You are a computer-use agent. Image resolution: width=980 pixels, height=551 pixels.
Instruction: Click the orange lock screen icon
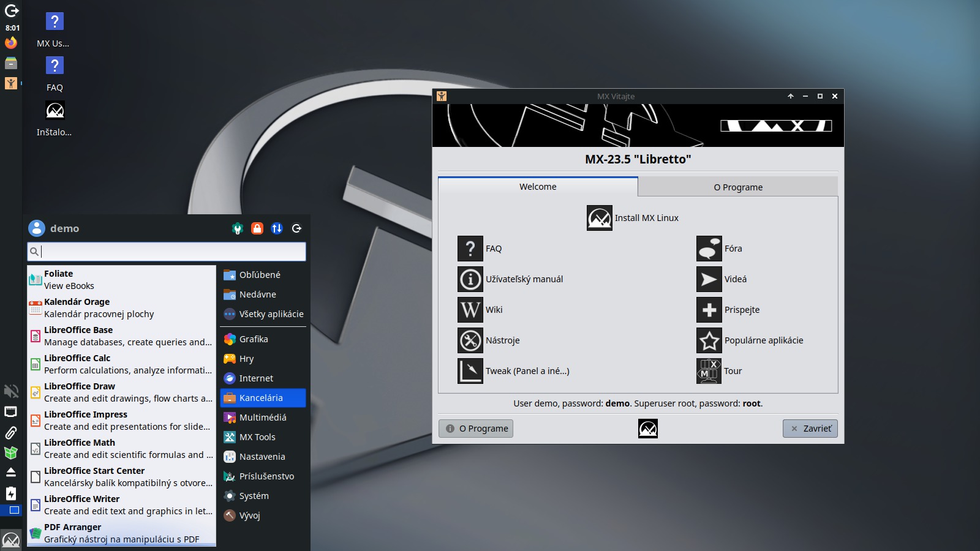click(x=257, y=228)
